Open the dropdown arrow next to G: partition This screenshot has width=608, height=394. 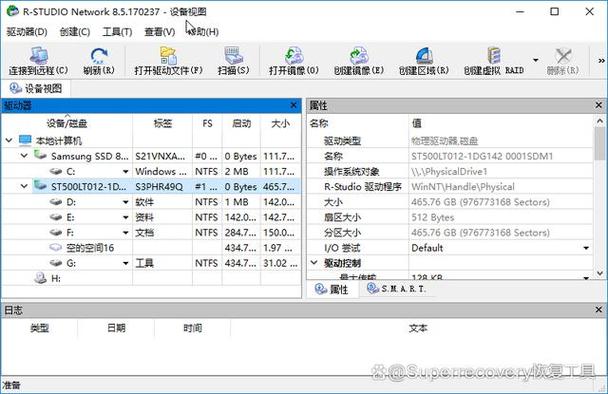[x=126, y=263]
